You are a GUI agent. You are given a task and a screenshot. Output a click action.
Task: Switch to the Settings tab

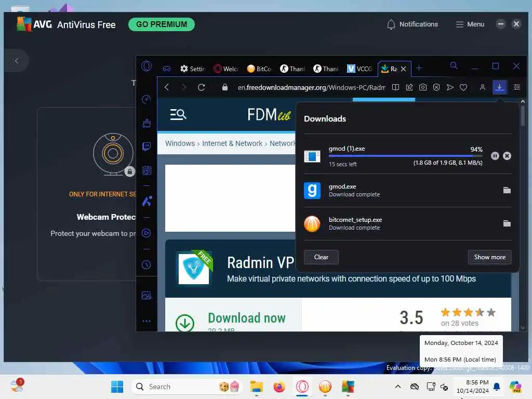(x=193, y=69)
